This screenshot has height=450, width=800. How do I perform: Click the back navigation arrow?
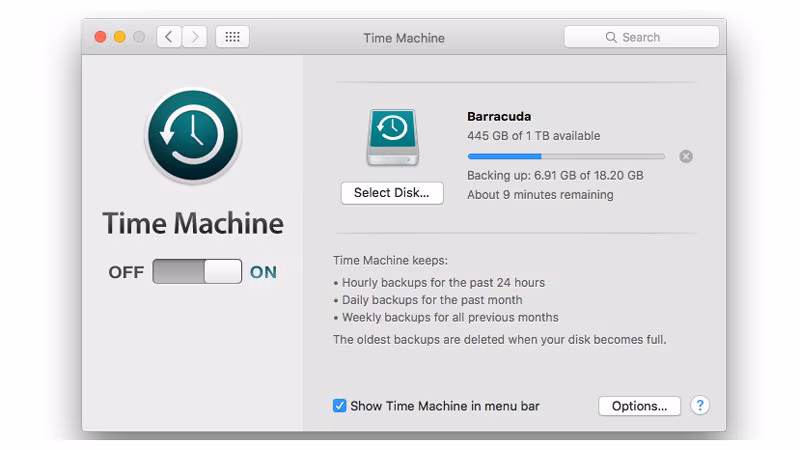pos(169,37)
